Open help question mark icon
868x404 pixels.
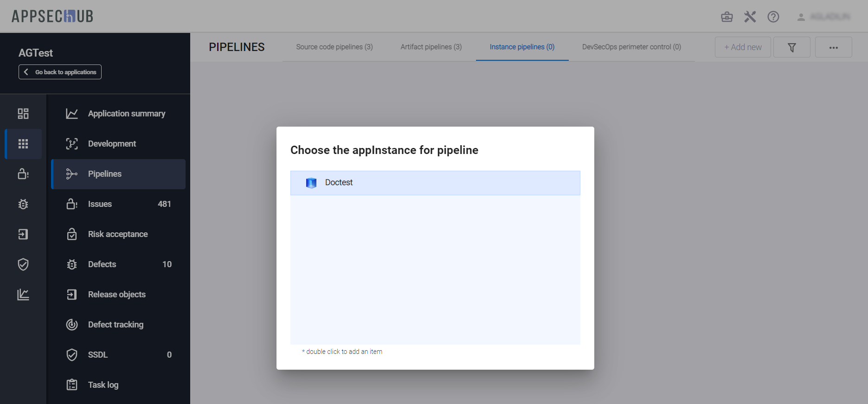(x=773, y=17)
